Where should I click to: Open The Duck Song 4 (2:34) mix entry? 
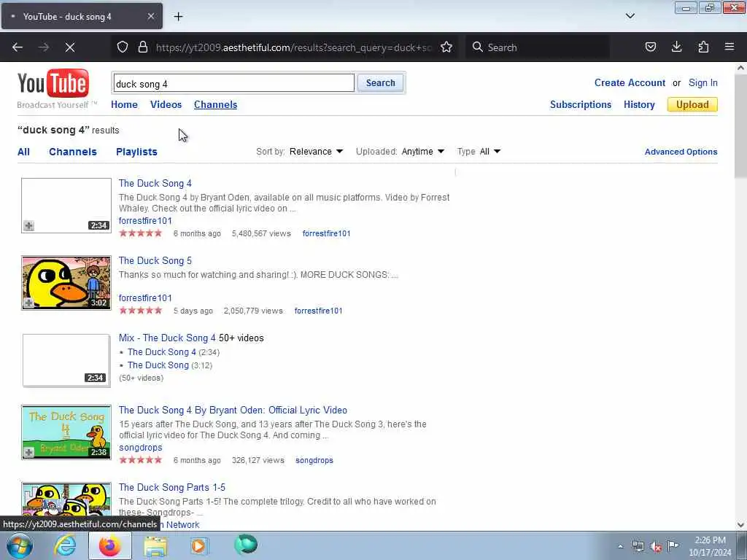161,352
